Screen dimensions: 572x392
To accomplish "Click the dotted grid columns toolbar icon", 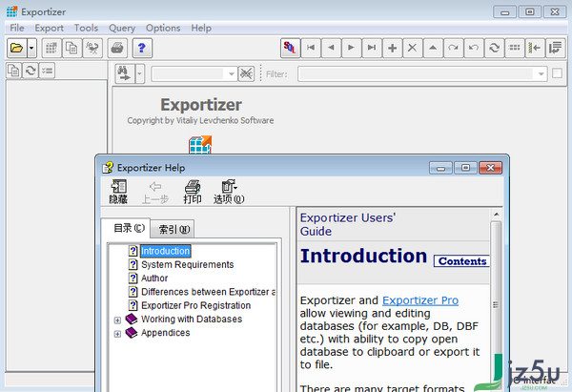I will pos(515,48).
